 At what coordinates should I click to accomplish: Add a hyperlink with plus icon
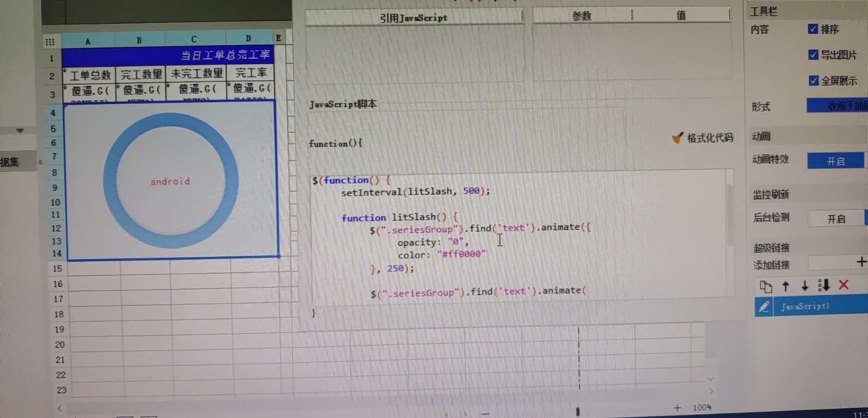(861, 262)
